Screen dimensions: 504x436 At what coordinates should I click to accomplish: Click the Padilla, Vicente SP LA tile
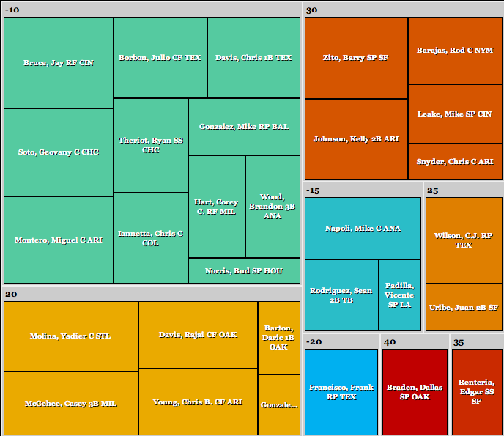pos(399,295)
